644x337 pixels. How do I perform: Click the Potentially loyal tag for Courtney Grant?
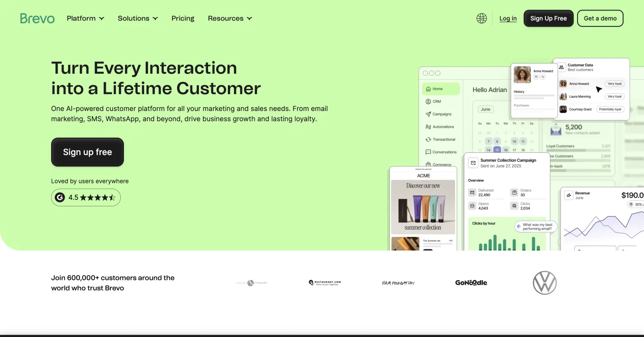tap(610, 109)
